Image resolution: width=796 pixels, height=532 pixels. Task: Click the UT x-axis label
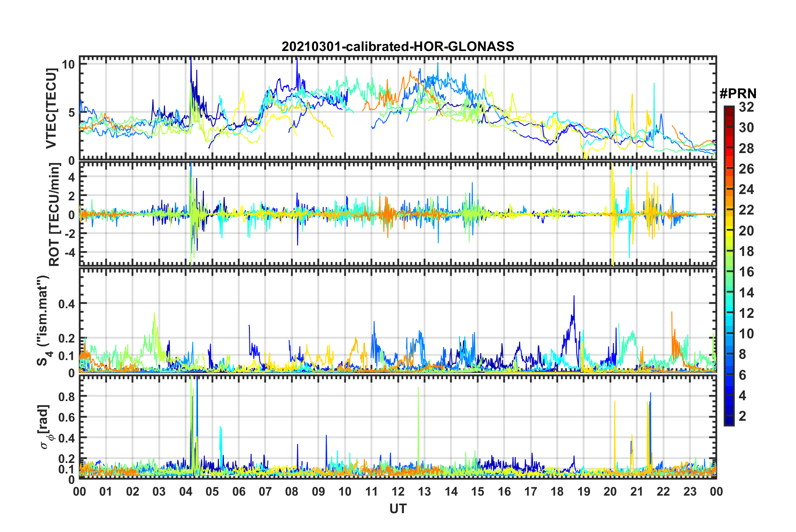[x=398, y=508]
